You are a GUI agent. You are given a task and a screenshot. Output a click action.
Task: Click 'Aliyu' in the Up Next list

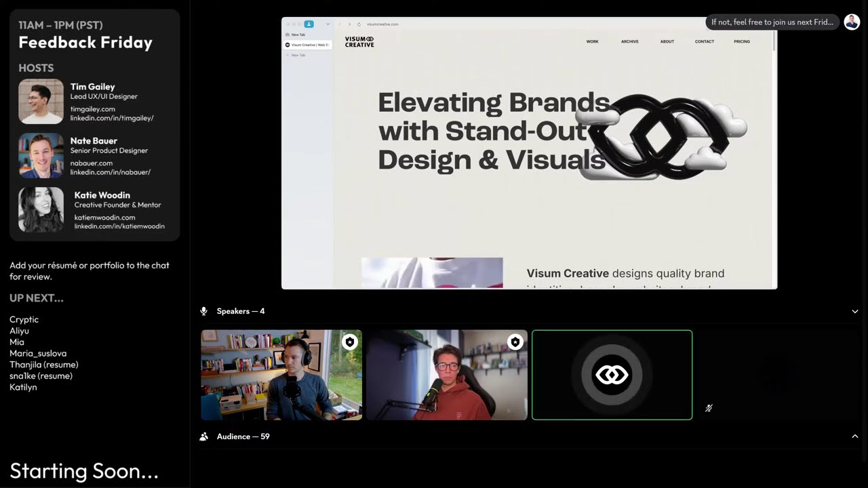click(x=19, y=331)
